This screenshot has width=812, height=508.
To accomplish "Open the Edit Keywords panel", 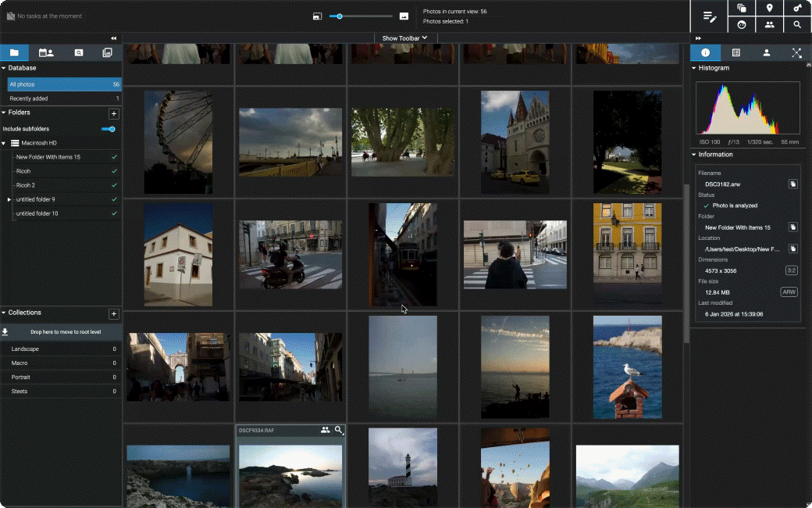I will point(709,17).
